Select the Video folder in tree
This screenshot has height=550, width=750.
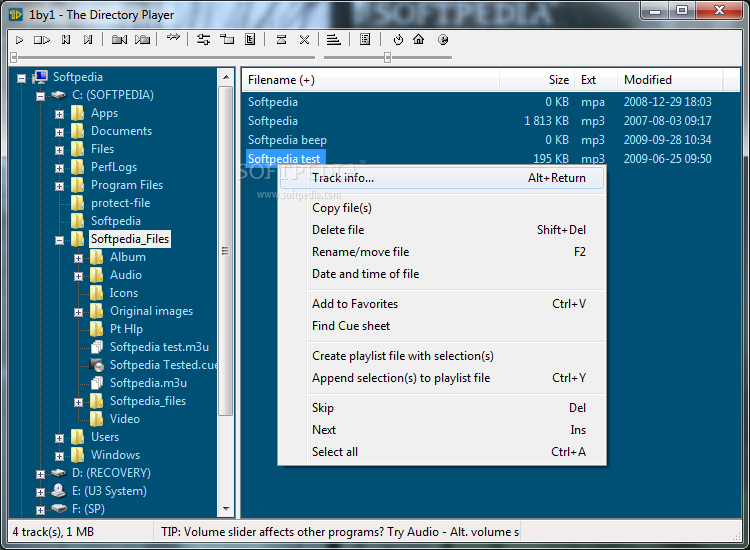pyautogui.click(x=125, y=419)
